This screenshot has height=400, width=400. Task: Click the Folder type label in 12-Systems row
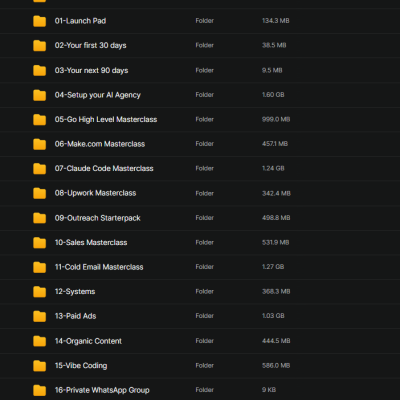(205, 291)
